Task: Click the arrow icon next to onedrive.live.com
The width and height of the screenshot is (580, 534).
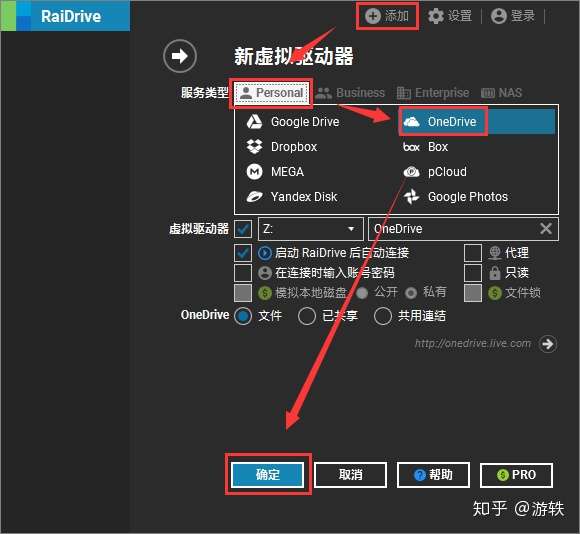Action: click(x=548, y=344)
